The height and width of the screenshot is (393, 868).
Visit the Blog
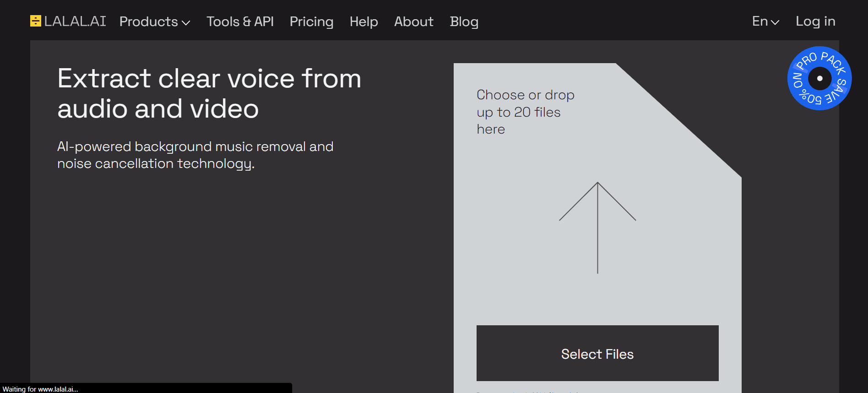pos(464,22)
